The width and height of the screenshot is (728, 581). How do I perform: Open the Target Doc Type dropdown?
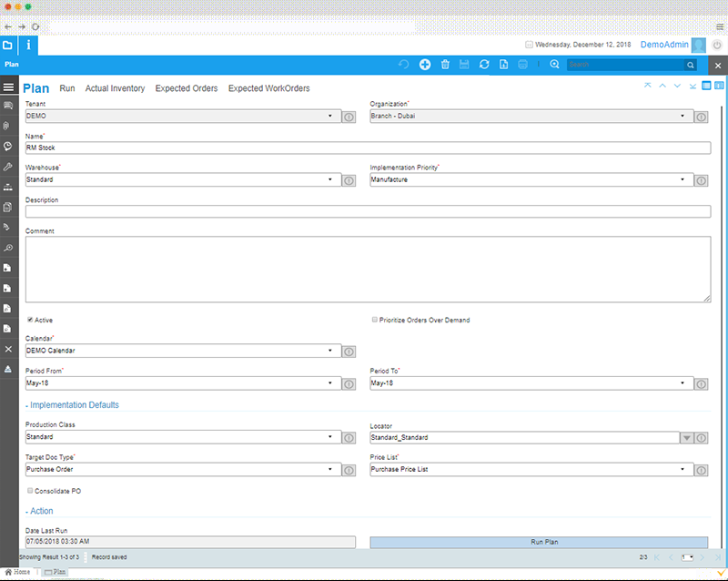[x=329, y=470]
